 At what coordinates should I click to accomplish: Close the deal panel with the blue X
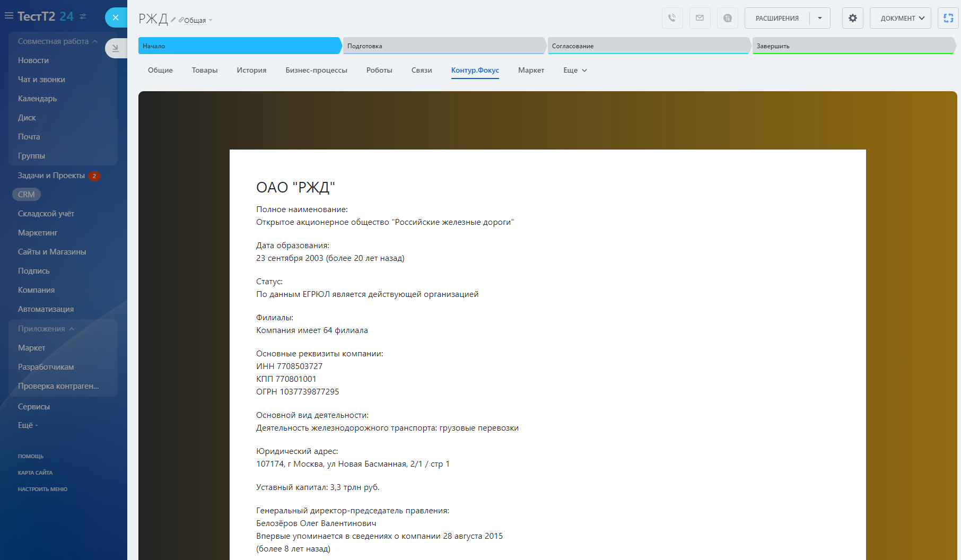point(116,17)
